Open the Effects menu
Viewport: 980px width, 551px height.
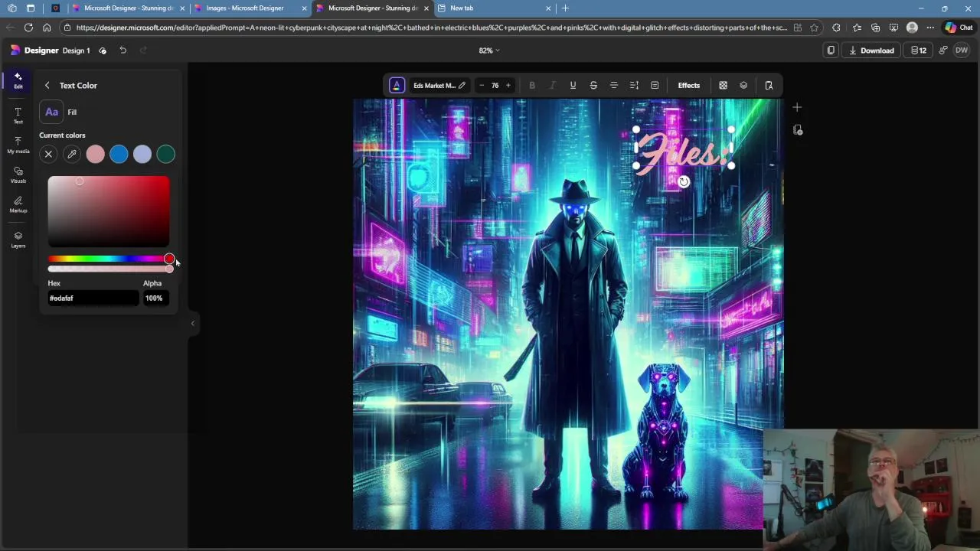(x=688, y=86)
